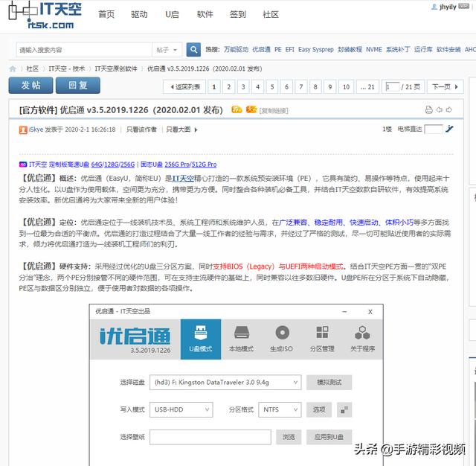Open 首页 in top navigation
This screenshot has height=466, width=476.
[106, 14]
